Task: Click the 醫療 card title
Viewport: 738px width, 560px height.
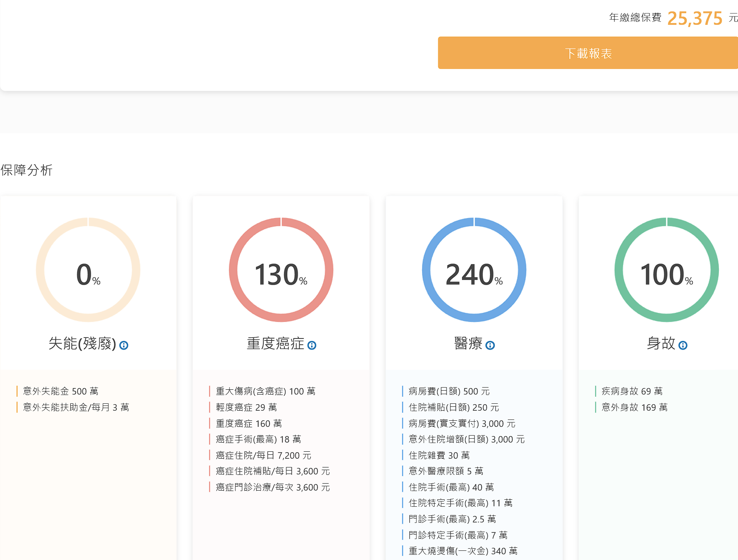Action: coord(468,344)
